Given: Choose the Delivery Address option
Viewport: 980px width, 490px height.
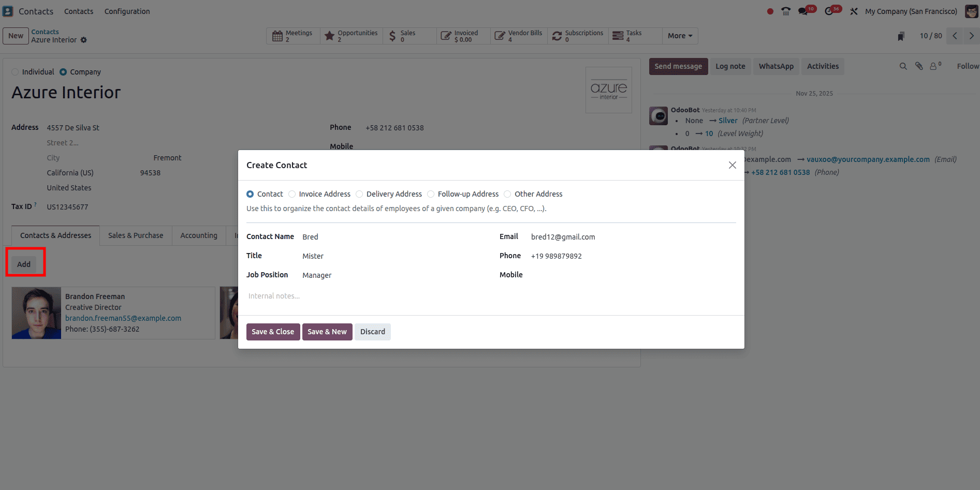Looking at the screenshot, I should [359, 194].
